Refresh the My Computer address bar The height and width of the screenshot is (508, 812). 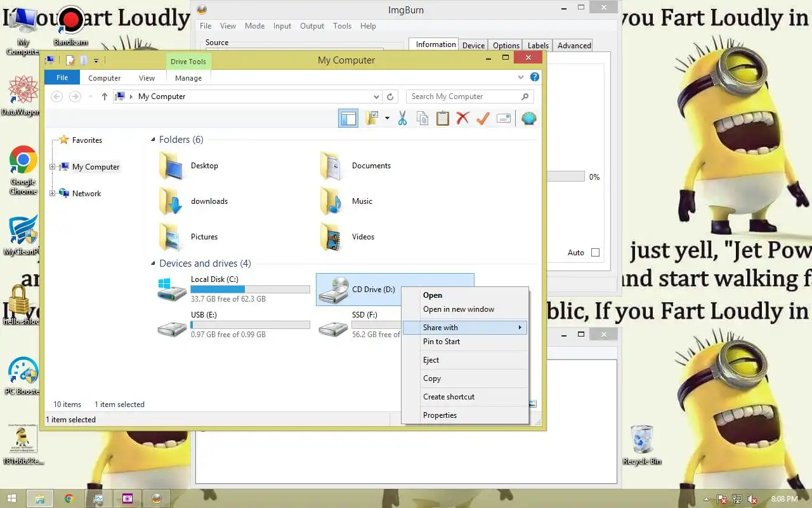(390, 97)
